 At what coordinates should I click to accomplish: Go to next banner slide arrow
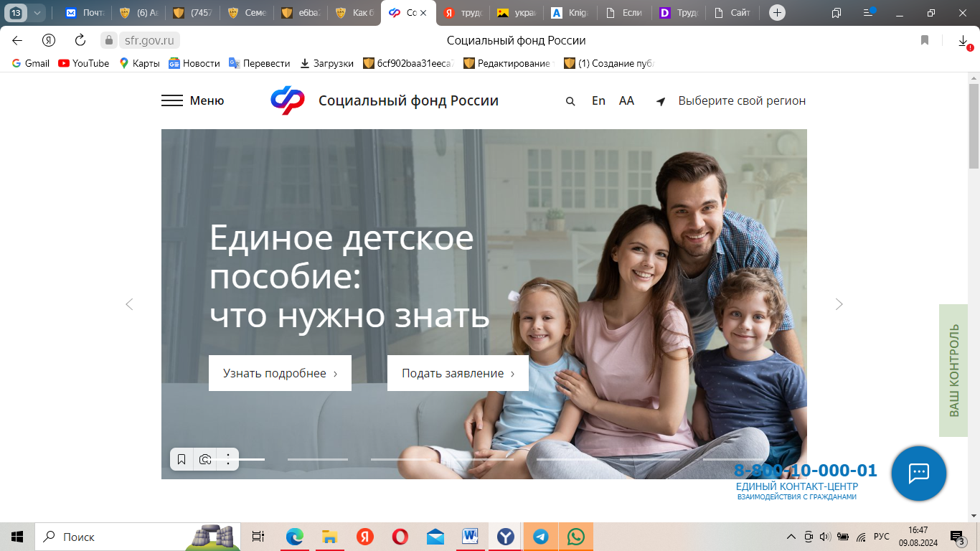[x=839, y=304]
